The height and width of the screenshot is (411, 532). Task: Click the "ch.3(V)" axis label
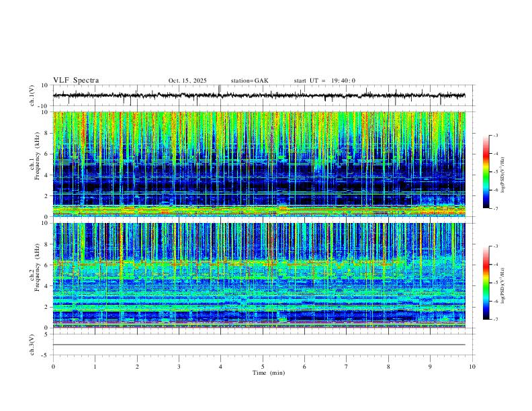pyautogui.click(x=32, y=345)
